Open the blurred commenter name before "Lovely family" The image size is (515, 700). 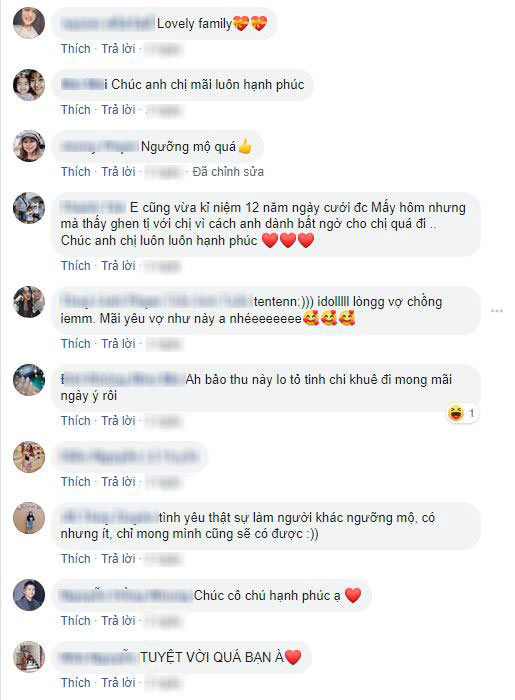click(x=107, y=24)
